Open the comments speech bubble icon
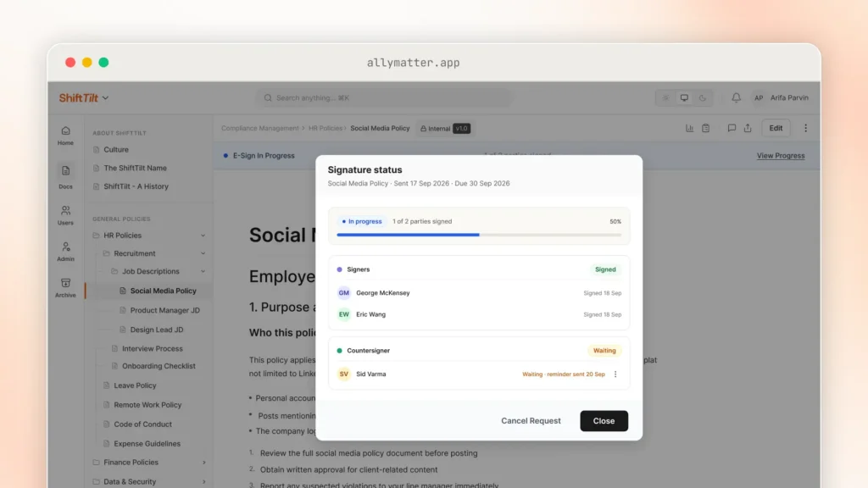Viewport: 868px width, 488px height. click(x=732, y=129)
